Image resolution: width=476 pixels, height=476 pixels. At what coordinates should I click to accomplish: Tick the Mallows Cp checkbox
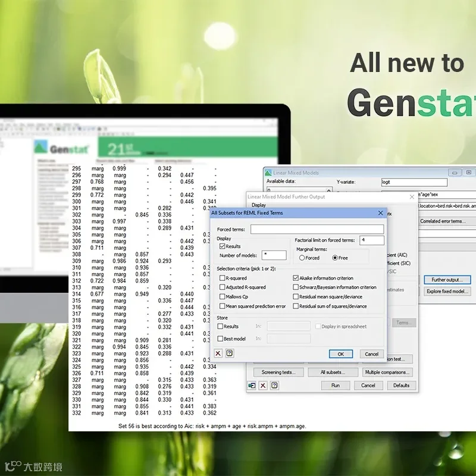tap(222, 296)
